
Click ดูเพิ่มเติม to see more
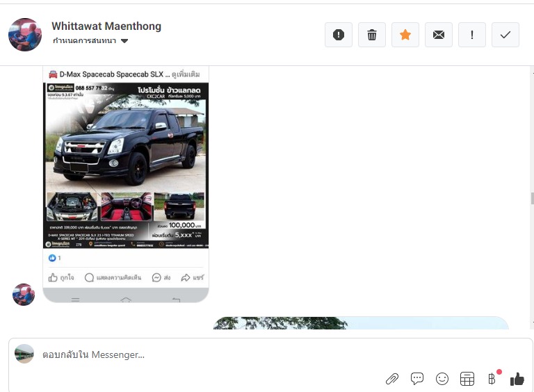[x=185, y=74]
